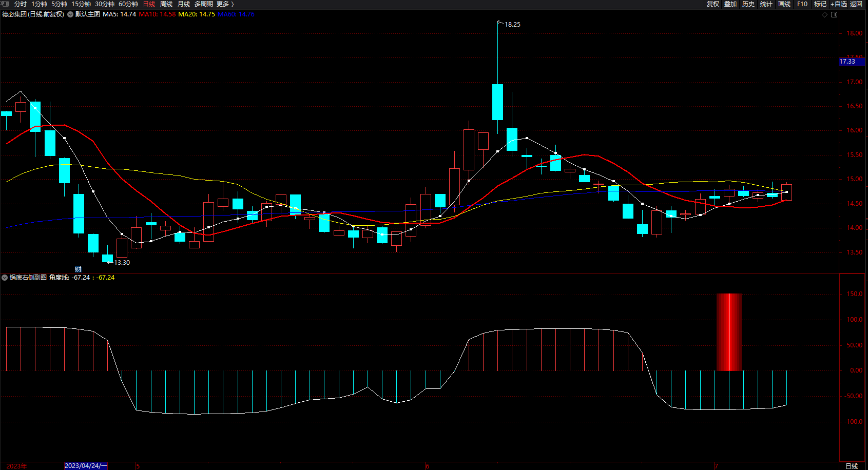Click the diamond icon above the price axis
Screen dimensions: 868x470
pyautogui.click(x=825, y=14)
